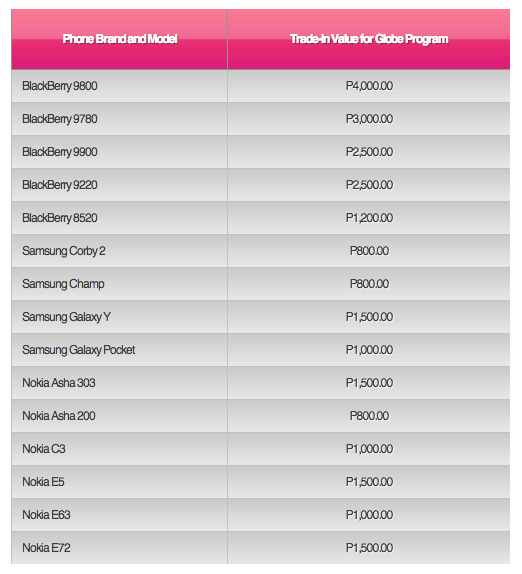
Task: Select the Samsung Galaxy Y entry
Action: click(66, 317)
